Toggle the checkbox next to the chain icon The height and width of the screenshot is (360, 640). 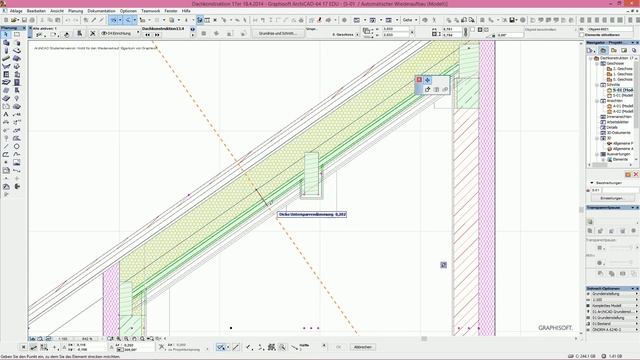click(473, 29)
